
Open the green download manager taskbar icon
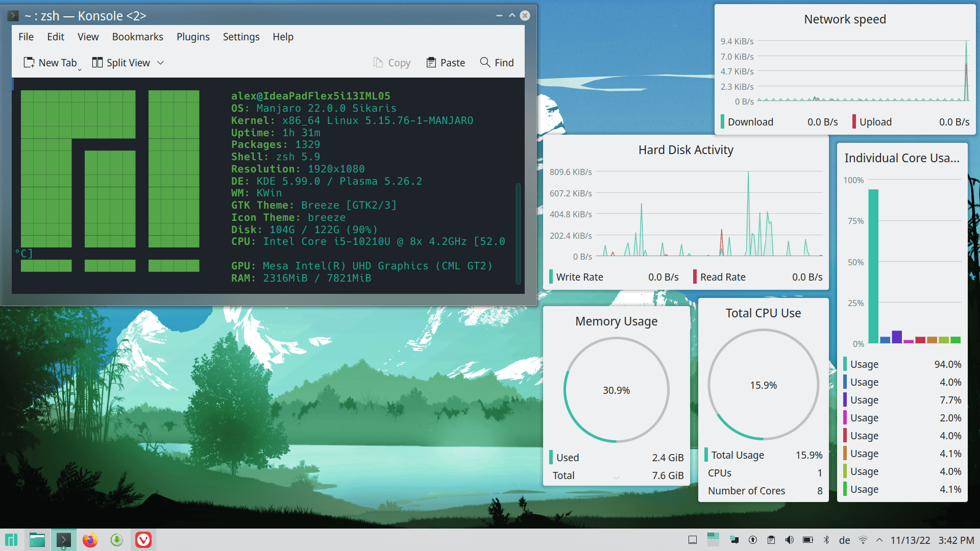point(117,540)
